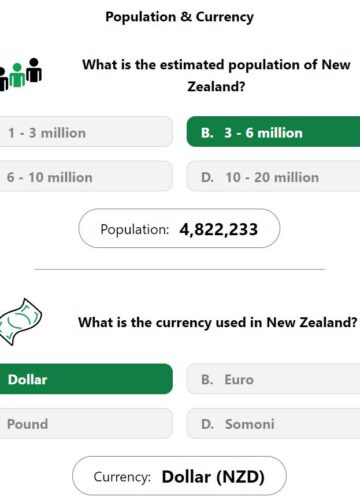Choose the Dollar currency answer
This screenshot has width=360, height=504.
[86, 379]
